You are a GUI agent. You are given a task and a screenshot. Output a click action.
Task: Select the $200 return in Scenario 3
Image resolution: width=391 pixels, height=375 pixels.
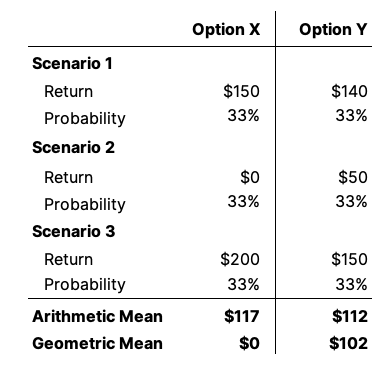[x=240, y=259]
